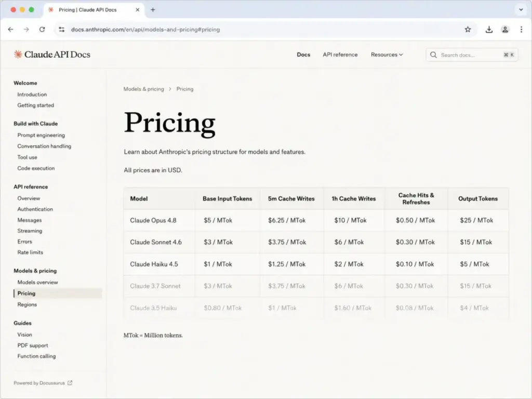The image size is (532, 399).
Task: Click the Claude API Docs logo
Action: click(x=52, y=55)
